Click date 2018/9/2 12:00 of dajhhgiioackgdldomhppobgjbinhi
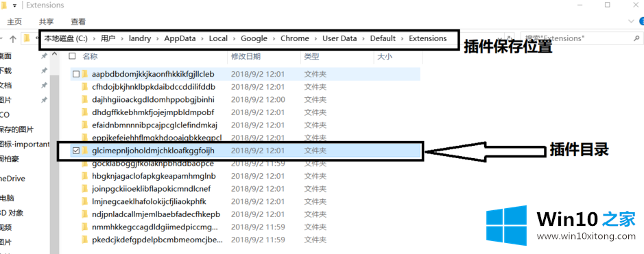 pyautogui.click(x=258, y=99)
